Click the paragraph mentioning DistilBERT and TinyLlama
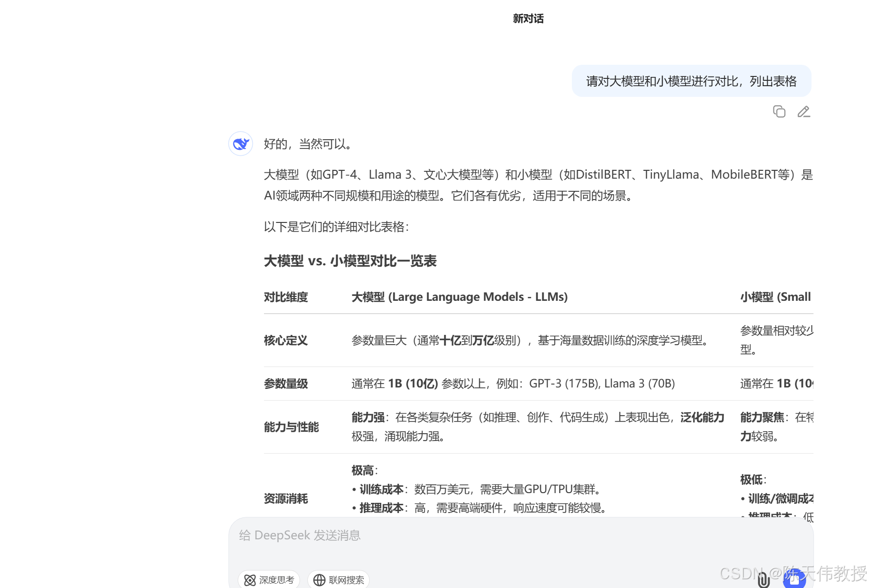This screenshot has height=588, width=869. pyautogui.click(x=538, y=185)
